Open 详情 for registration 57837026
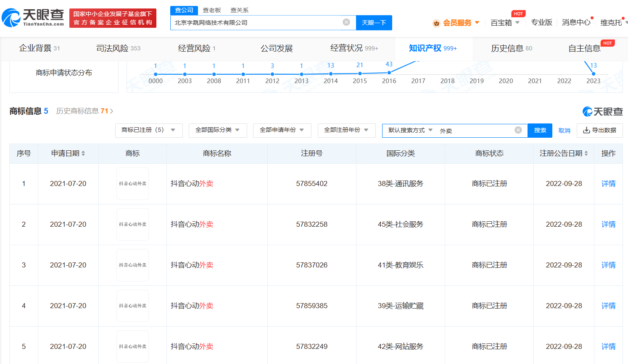628x364 pixels. coord(608,265)
